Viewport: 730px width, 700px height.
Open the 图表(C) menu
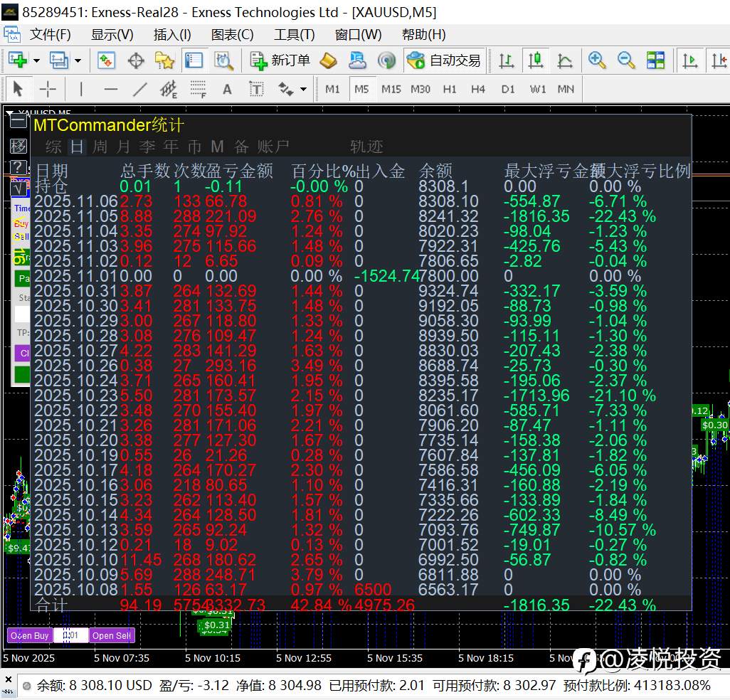click(x=233, y=34)
